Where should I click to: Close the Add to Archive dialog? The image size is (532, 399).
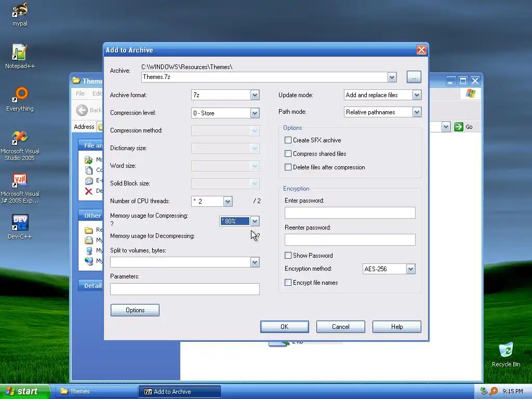(x=421, y=50)
